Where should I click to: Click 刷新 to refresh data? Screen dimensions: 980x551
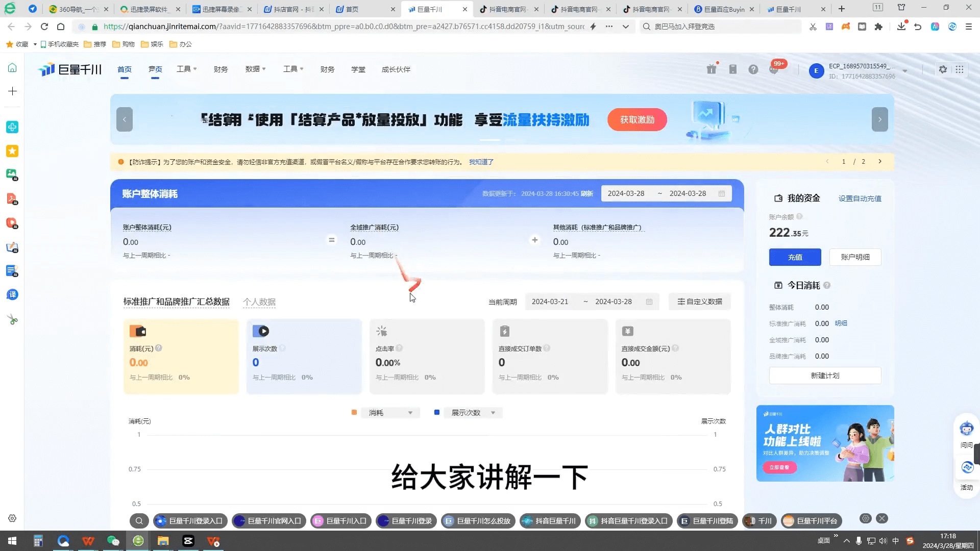587,193
